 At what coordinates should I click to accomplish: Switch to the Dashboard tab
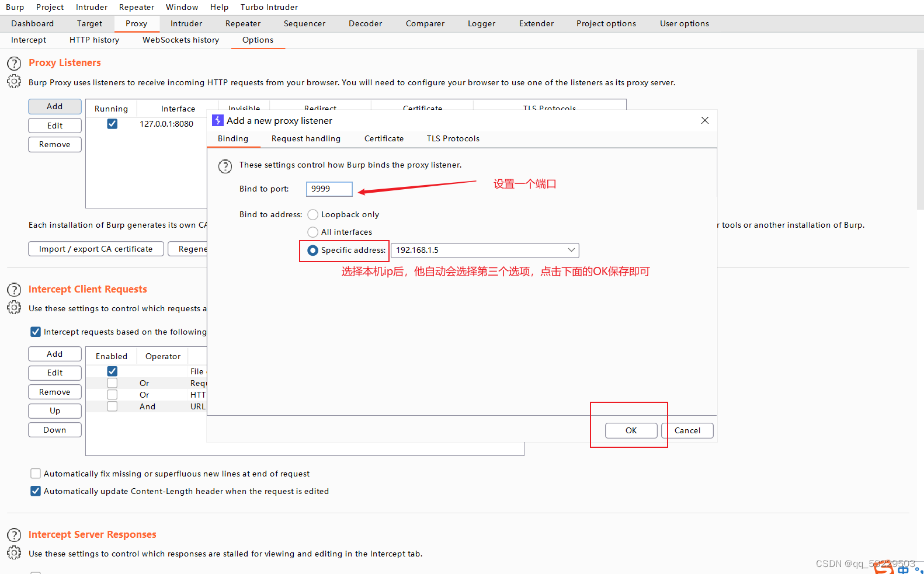[x=32, y=23]
